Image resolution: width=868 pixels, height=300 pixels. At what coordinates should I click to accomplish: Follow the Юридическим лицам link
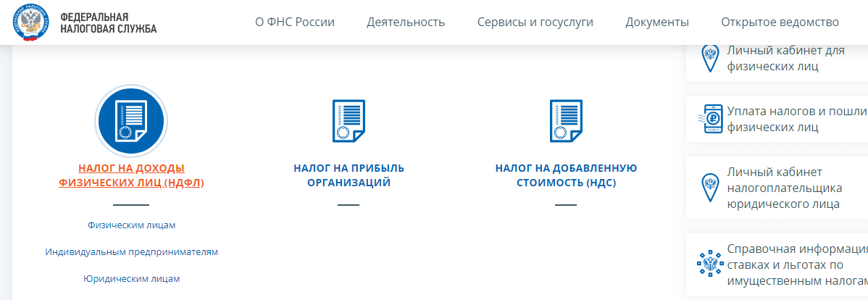(x=132, y=279)
